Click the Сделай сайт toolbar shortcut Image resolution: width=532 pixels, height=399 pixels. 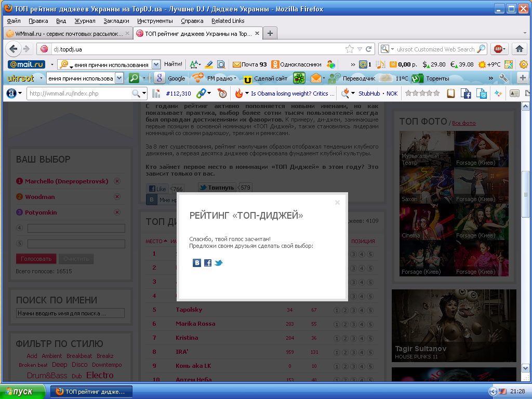[x=265, y=79]
